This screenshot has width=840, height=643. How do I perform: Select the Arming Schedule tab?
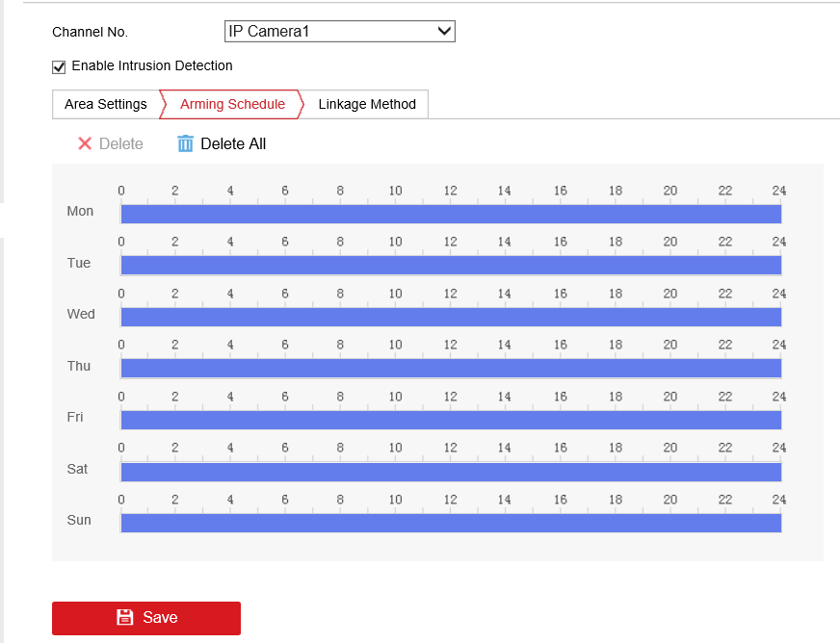(x=232, y=104)
